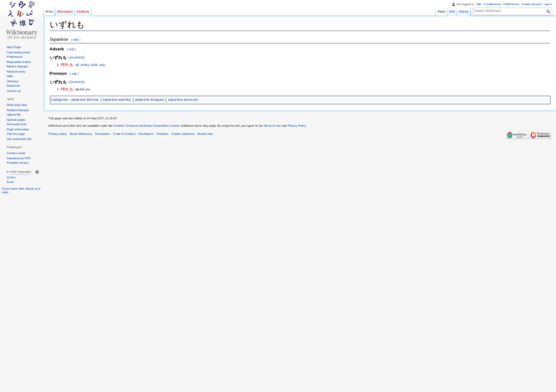Click edit link next to Japanese heading
The image size is (556, 392).
[75, 40]
